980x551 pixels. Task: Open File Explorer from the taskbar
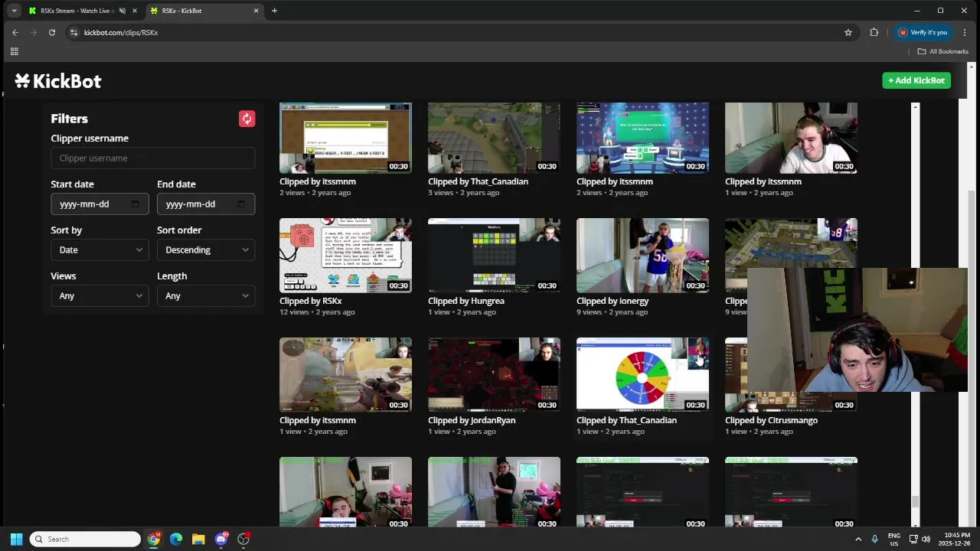pyautogui.click(x=198, y=539)
